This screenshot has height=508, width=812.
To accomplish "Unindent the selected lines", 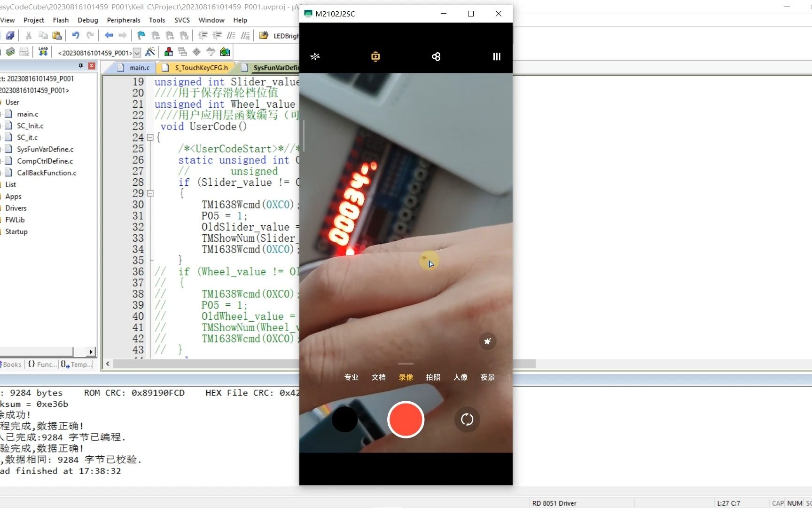I will tap(217, 35).
